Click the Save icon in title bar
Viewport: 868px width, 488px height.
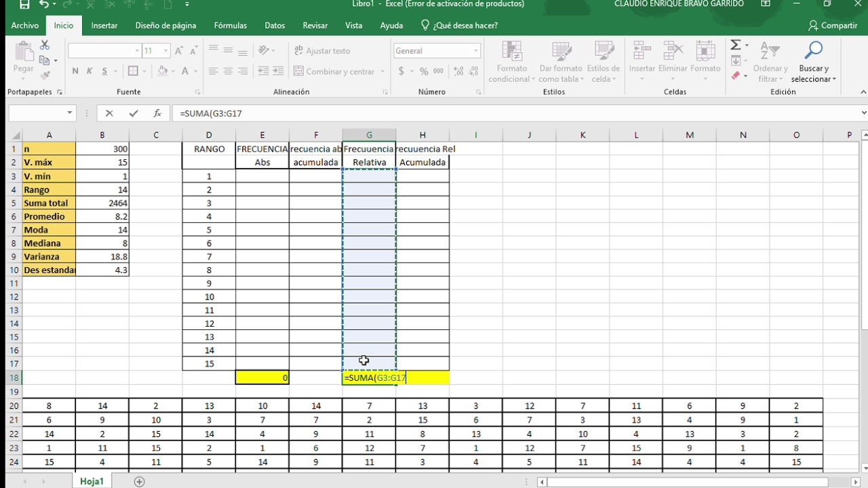(24, 5)
